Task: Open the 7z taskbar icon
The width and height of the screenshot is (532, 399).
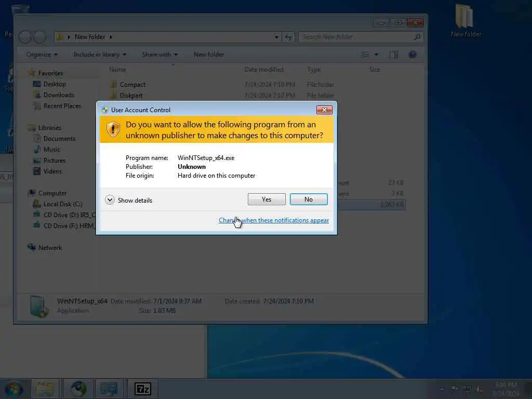Action: coord(143,389)
